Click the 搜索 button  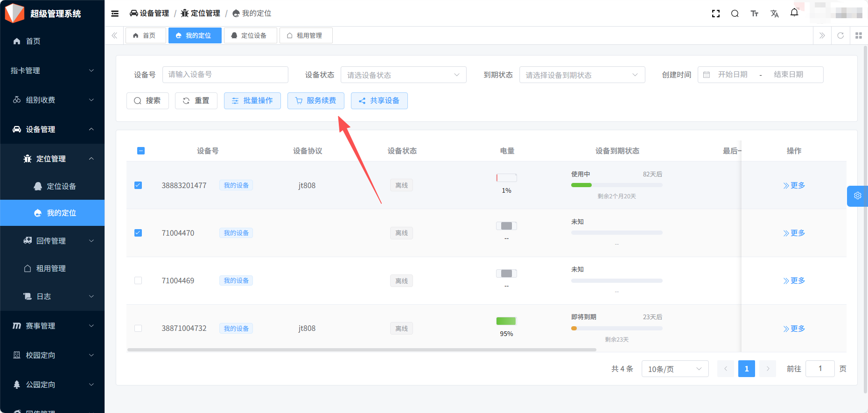coord(147,100)
